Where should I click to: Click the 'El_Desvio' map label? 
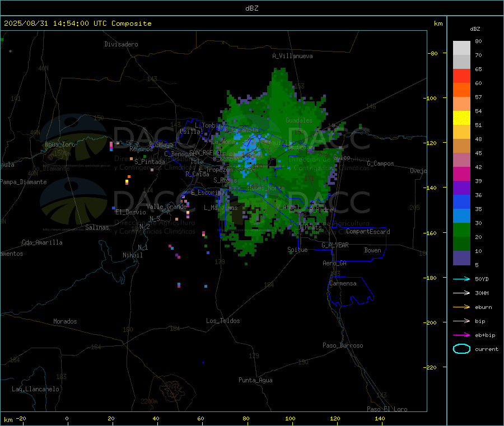(130, 212)
